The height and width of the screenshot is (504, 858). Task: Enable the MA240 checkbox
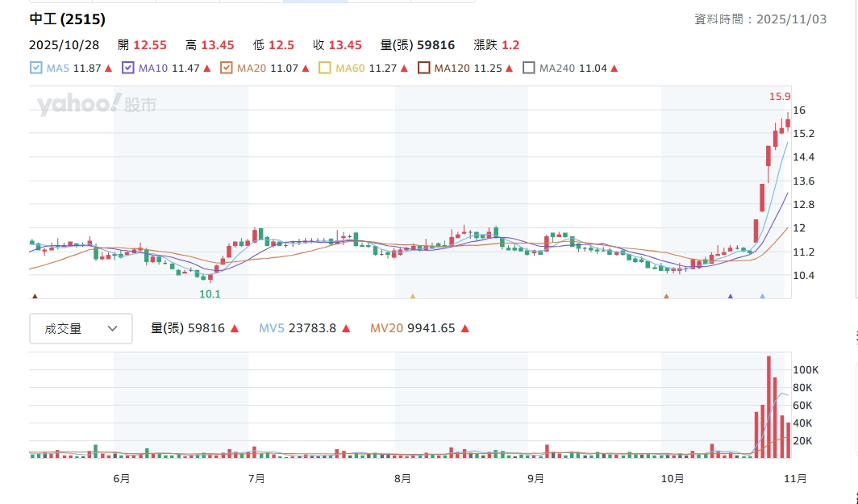coord(529,69)
